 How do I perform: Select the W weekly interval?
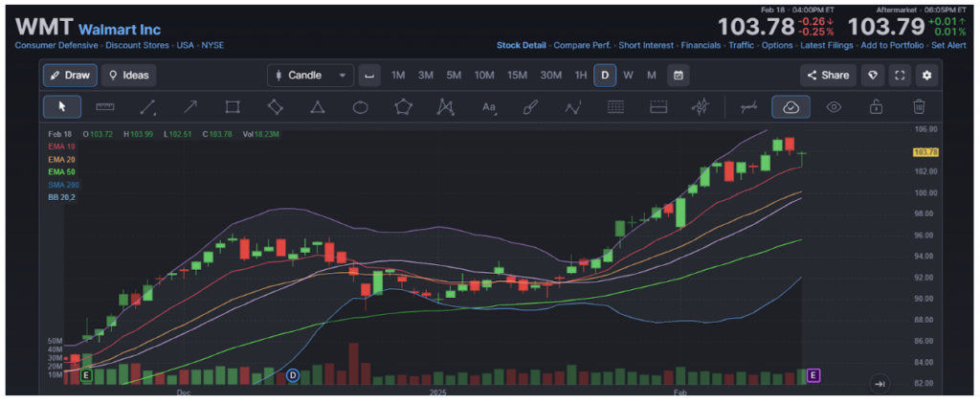(628, 75)
